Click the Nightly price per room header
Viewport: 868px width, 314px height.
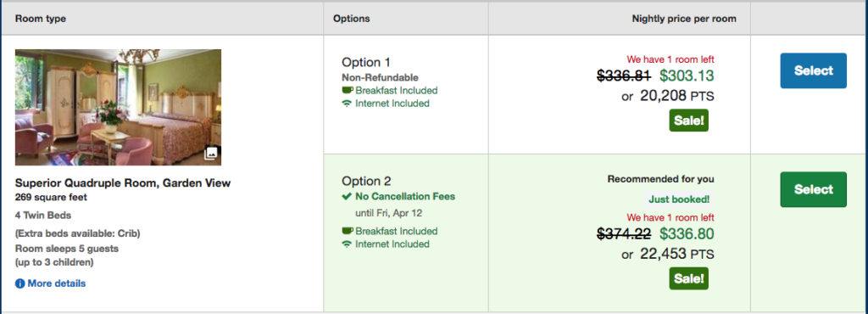click(x=684, y=19)
